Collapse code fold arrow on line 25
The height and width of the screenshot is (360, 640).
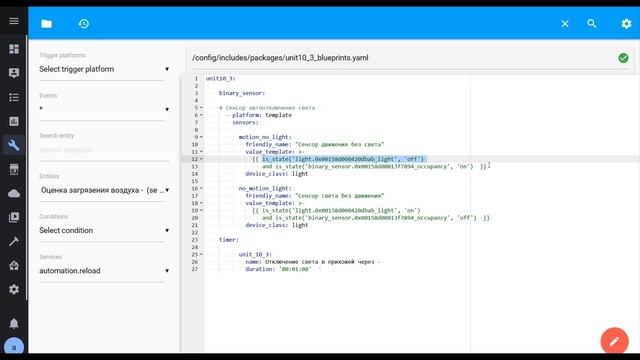(x=202, y=255)
